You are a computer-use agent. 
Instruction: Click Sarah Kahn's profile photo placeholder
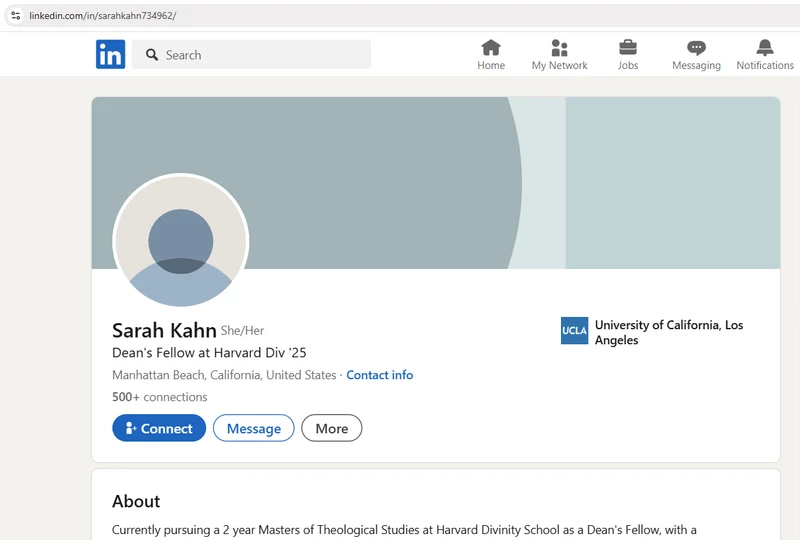tap(181, 240)
